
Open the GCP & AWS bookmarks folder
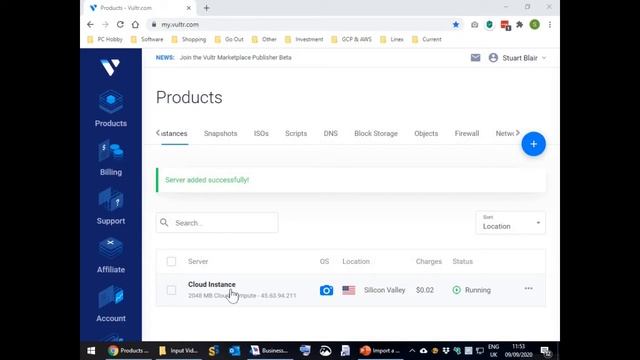click(352, 39)
